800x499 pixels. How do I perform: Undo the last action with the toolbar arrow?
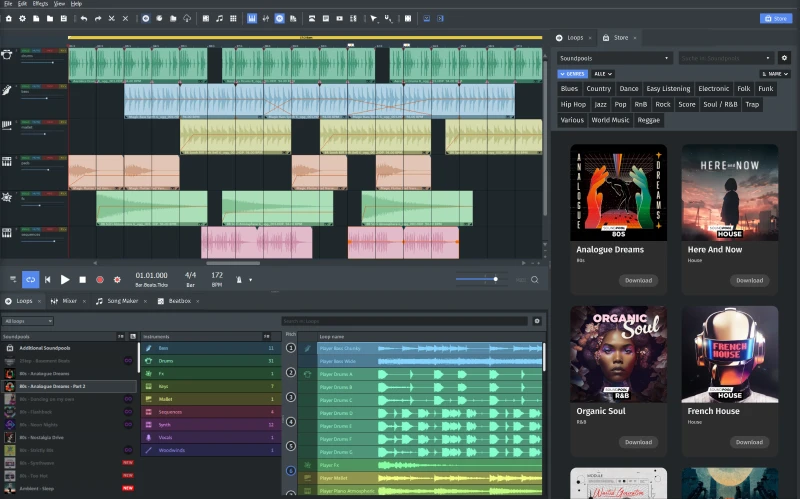pos(84,18)
